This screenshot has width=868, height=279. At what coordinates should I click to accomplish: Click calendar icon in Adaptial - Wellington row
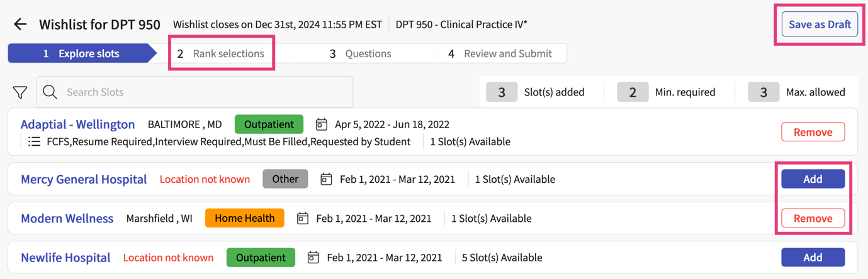322,124
